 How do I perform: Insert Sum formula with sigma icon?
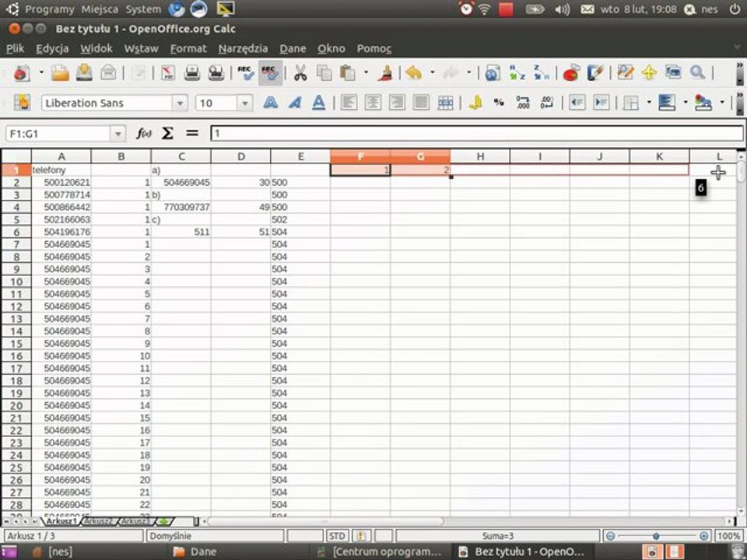click(x=167, y=134)
